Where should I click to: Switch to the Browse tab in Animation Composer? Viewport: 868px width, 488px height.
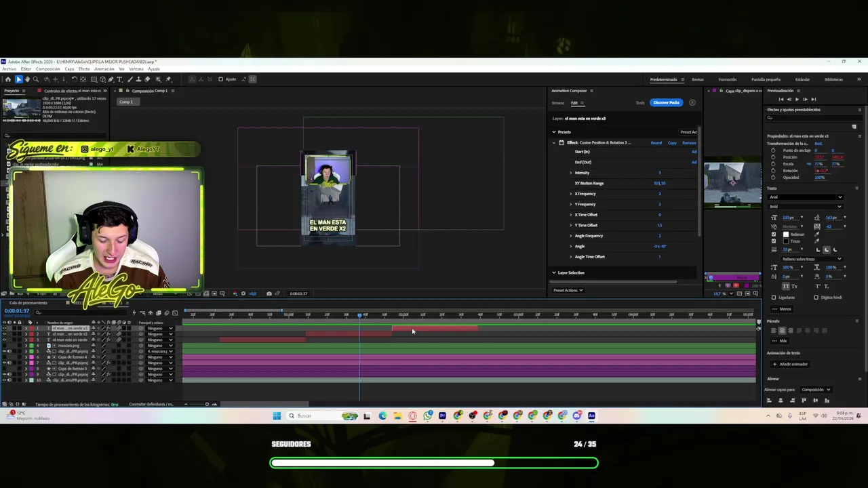coord(558,103)
